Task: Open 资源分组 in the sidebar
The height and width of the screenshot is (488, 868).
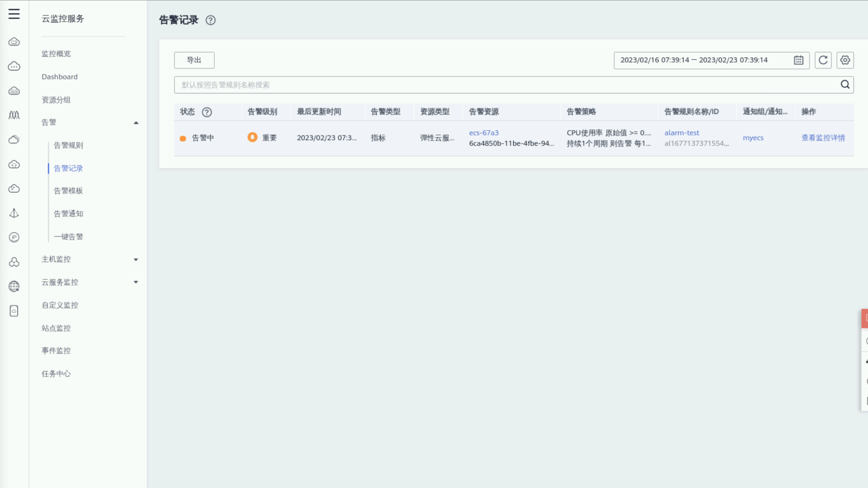Action: tap(56, 99)
